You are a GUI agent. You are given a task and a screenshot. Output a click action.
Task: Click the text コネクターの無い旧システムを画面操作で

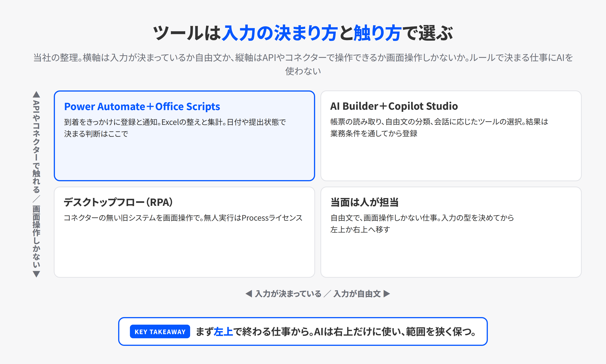coord(183,218)
